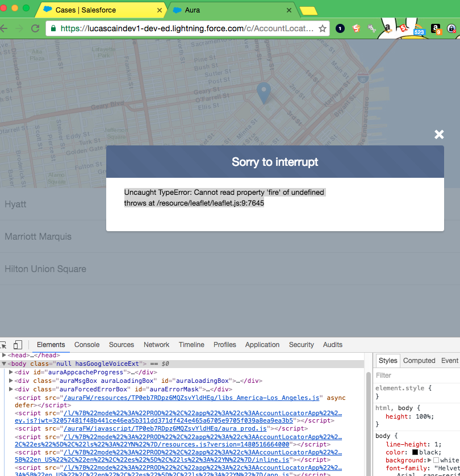
Task: Expand the head element node
Action: pos(4,355)
